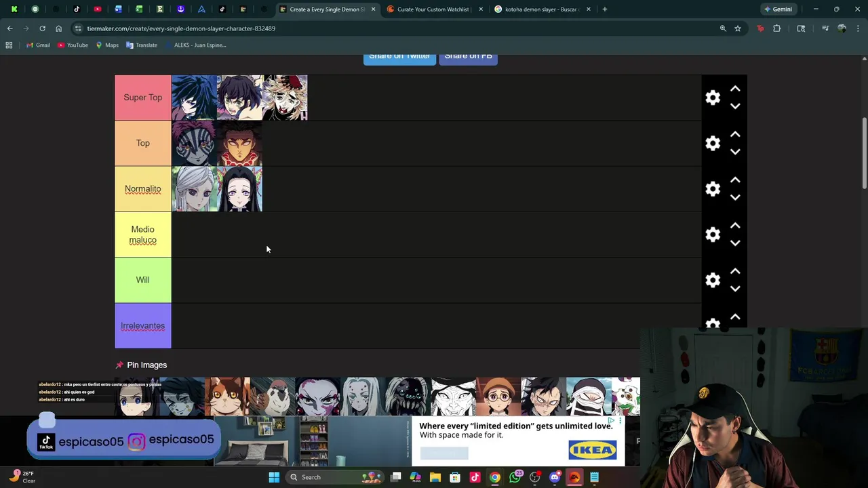
Task: Select the Top tier label
Action: [x=142, y=143]
